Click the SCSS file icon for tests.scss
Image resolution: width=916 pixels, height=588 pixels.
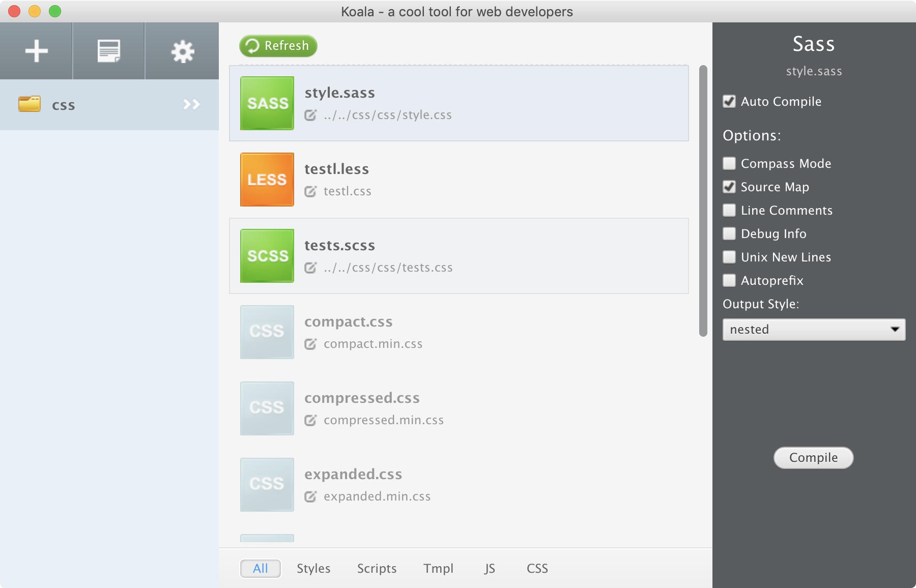coord(267,256)
